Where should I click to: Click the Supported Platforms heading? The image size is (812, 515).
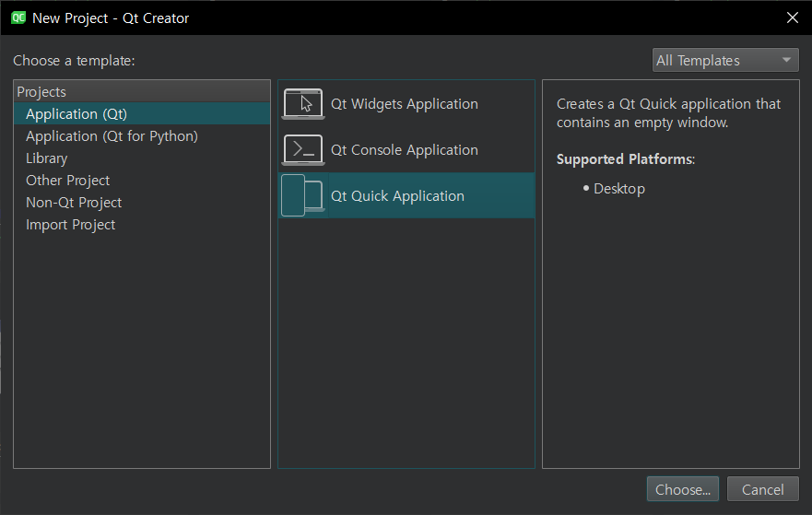point(626,158)
